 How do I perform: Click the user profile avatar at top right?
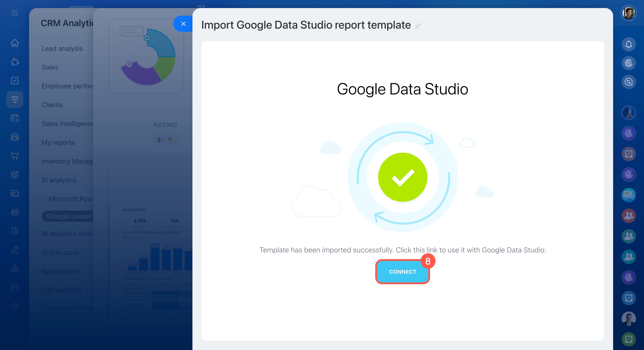(628, 13)
